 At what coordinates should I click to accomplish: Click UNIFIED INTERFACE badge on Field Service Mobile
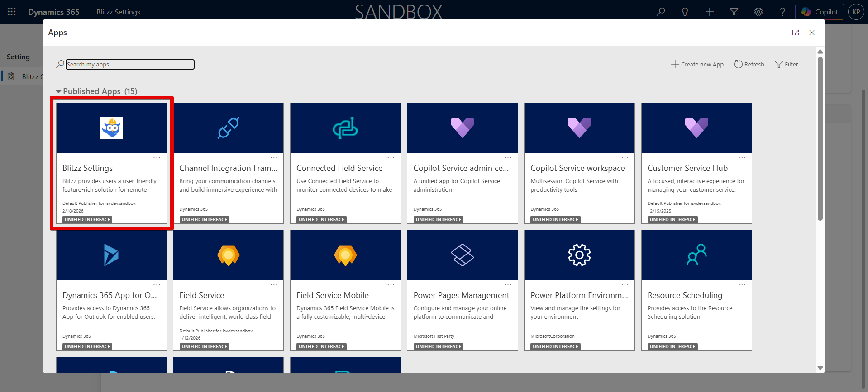(x=322, y=347)
